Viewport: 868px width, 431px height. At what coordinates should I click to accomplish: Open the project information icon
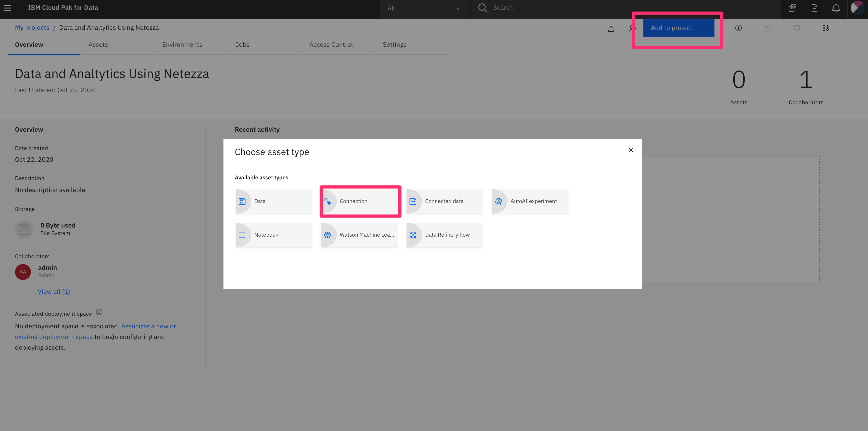[x=738, y=28]
